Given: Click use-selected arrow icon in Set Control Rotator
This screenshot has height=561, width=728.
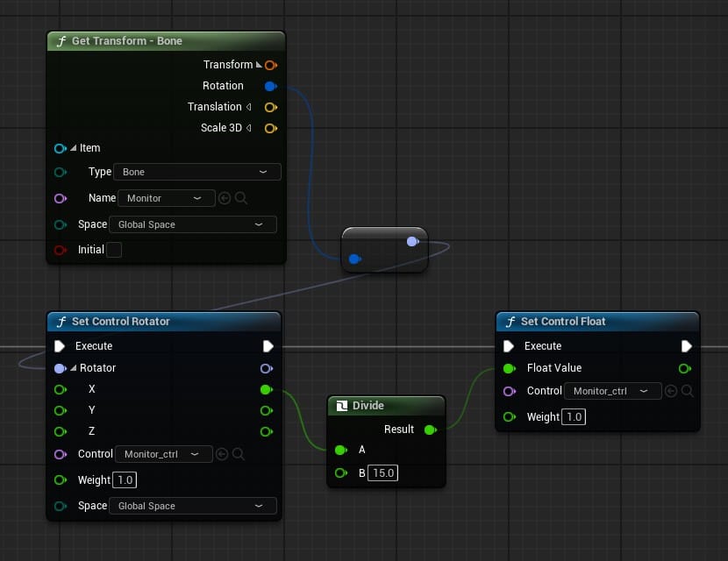Looking at the screenshot, I should (222, 454).
